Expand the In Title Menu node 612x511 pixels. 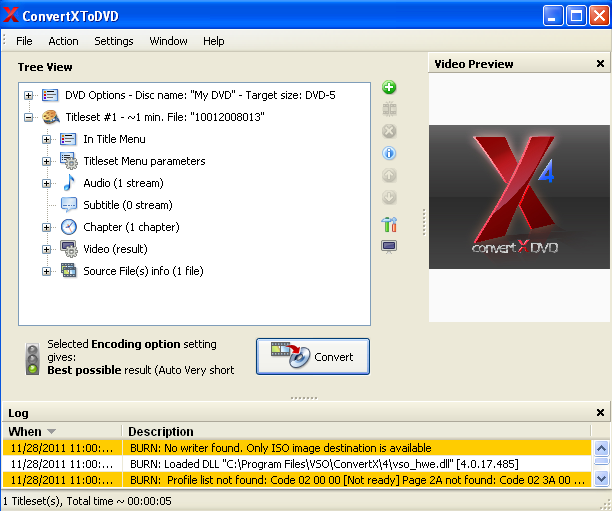tap(46, 139)
